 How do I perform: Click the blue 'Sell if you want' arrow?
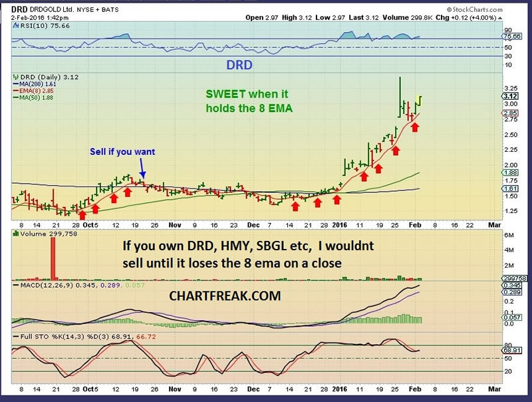click(x=142, y=168)
